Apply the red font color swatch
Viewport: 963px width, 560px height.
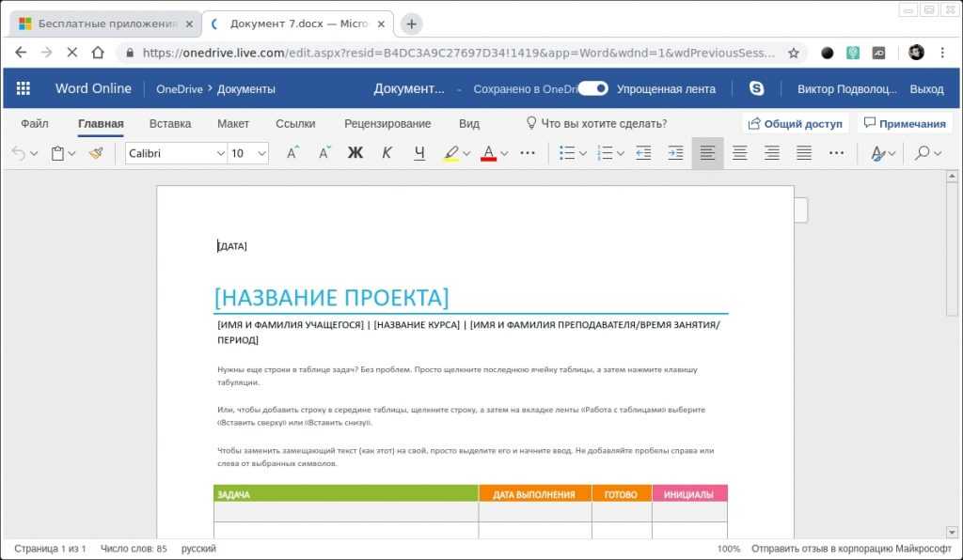coord(487,153)
